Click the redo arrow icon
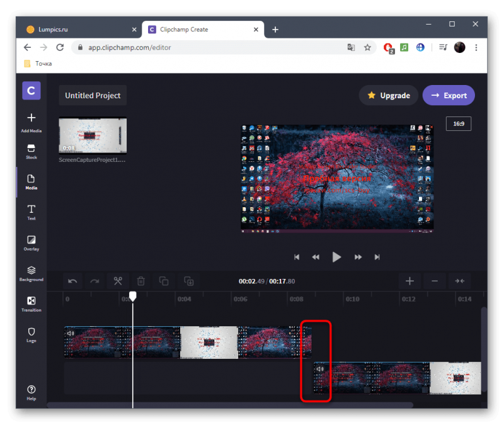Image resolution: width=504 pixels, height=425 pixels. [x=94, y=281]
